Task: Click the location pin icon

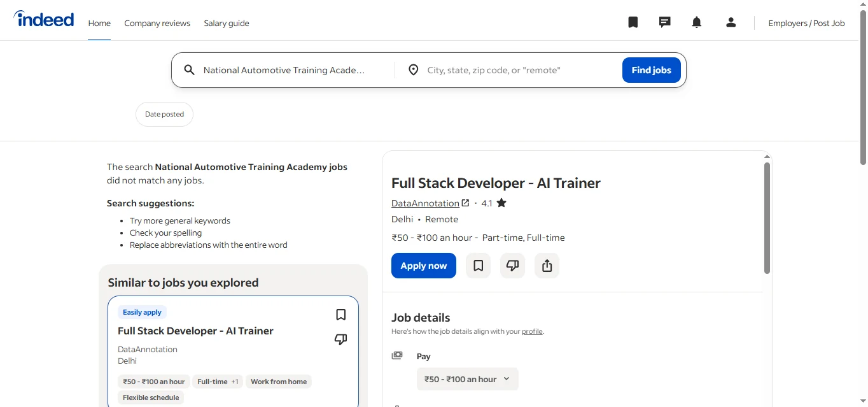Action: tap(413, 70)
